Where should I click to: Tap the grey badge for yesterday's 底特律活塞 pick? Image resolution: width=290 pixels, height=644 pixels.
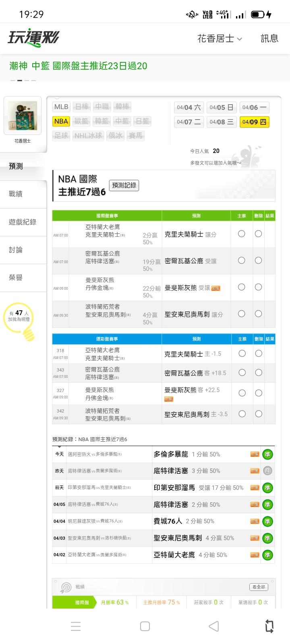coord(267,471)
